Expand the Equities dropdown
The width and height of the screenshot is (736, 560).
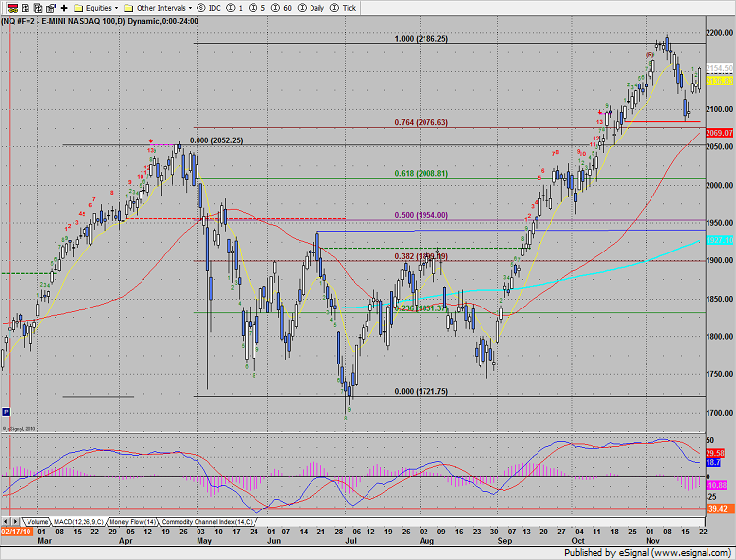pyautogui.click(x=116, y=8)
